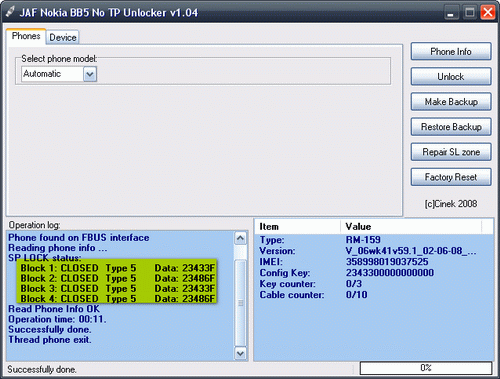500x379 pixels.
Task: Click the operation log scrollbar thumb
Action: 240,303
